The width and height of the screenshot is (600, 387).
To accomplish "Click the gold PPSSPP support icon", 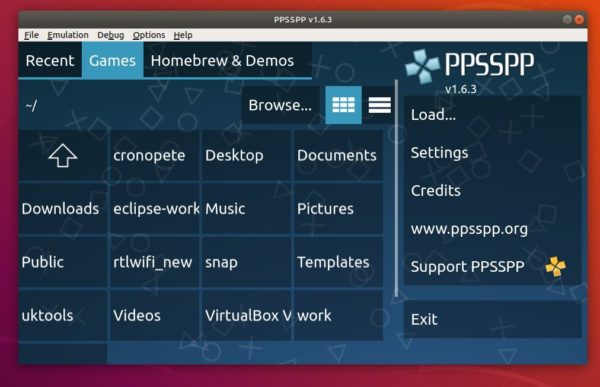I will [x=556, y=266].
